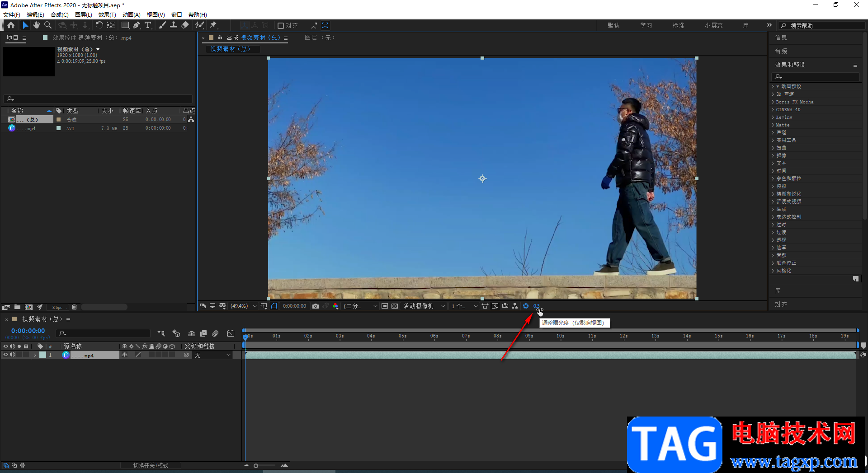Enable the 对齐 snapping checkbox
The image size is (868, 473).
(281, 26)
